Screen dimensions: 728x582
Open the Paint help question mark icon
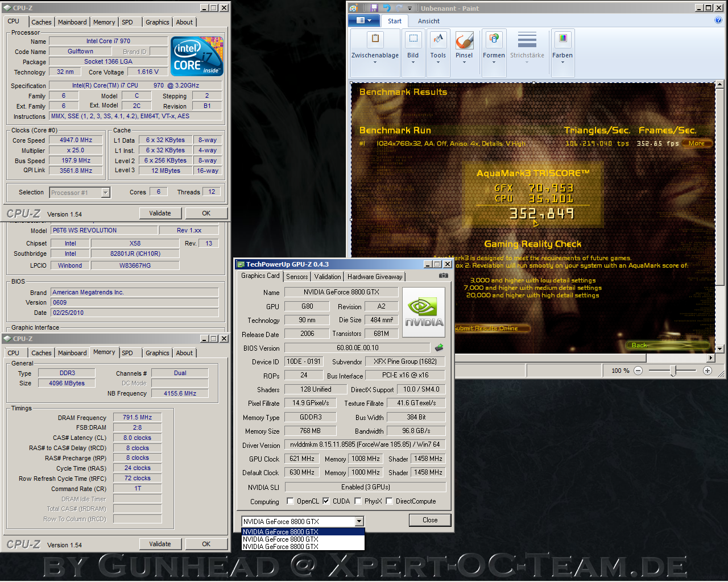pyautogui.click(x=718, y=20)
